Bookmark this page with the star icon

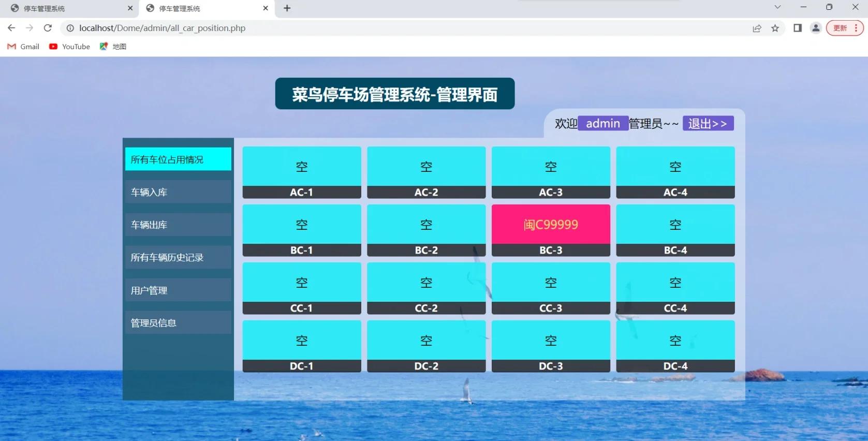[x=775, y=28]
